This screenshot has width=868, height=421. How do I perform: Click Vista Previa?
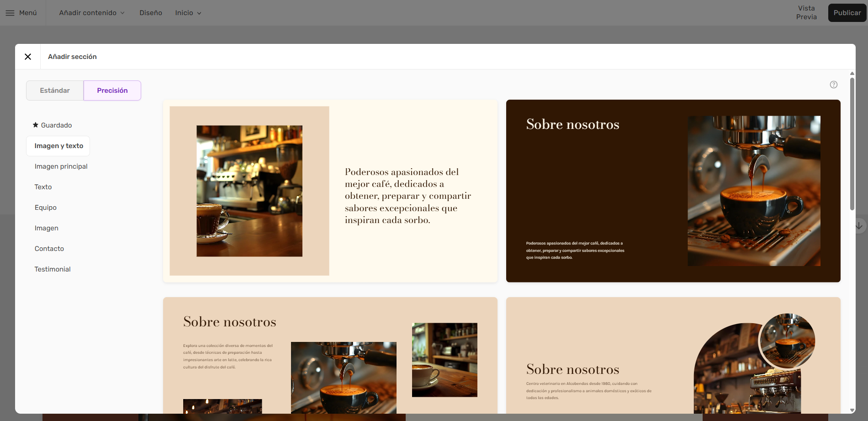[806, 12]
